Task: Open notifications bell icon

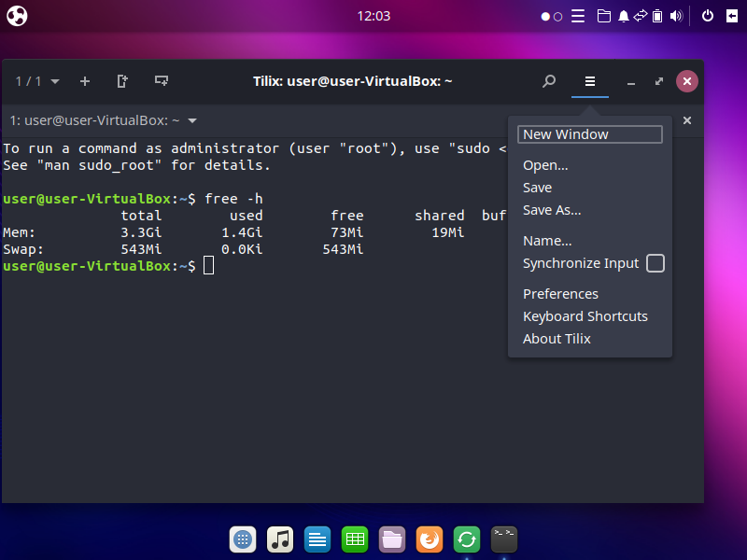Action: pyautogui.click(x=623, y=16)
